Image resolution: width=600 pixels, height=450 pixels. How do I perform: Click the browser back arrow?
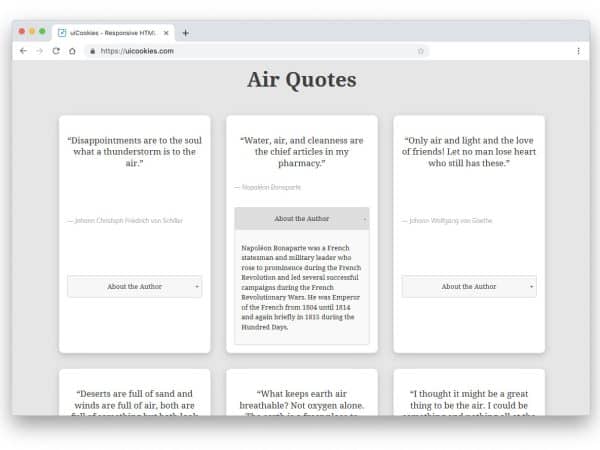pos(23,51)
